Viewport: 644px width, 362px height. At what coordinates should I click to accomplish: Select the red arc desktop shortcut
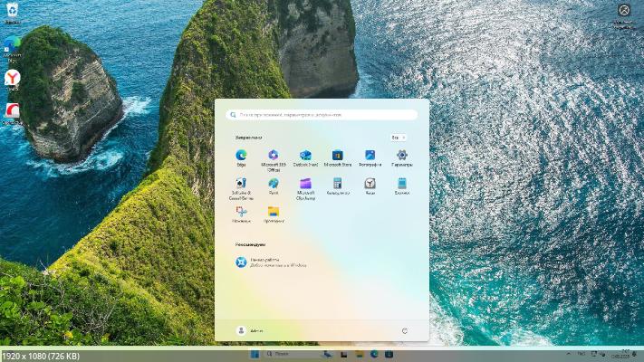(x=13, y=114)
